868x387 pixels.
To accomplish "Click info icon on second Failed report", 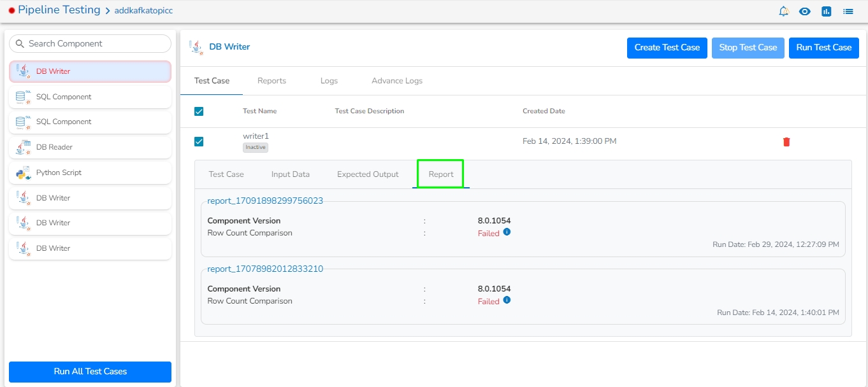I will click(x=507, y=300).
